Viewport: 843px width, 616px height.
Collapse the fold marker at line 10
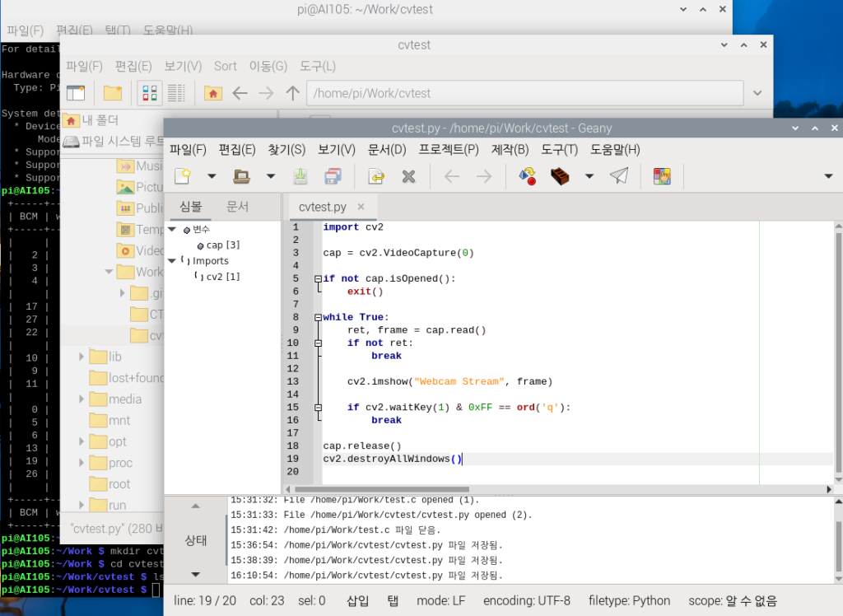[x=318, y=343]
